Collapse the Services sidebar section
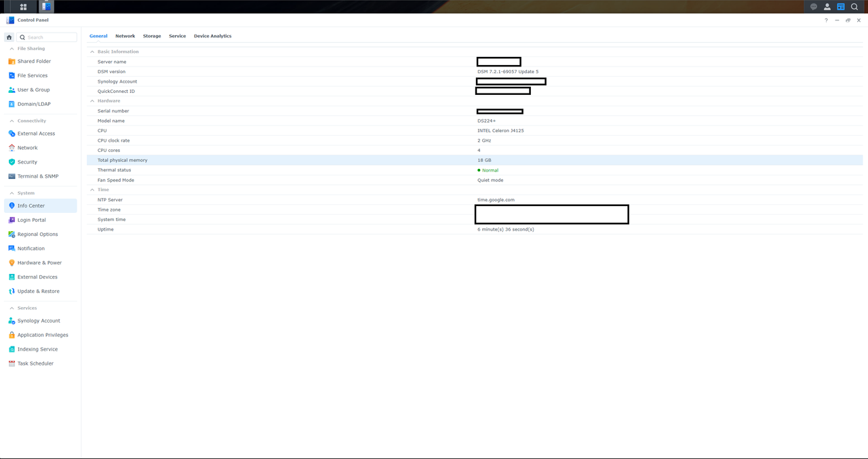 [12, 308]
